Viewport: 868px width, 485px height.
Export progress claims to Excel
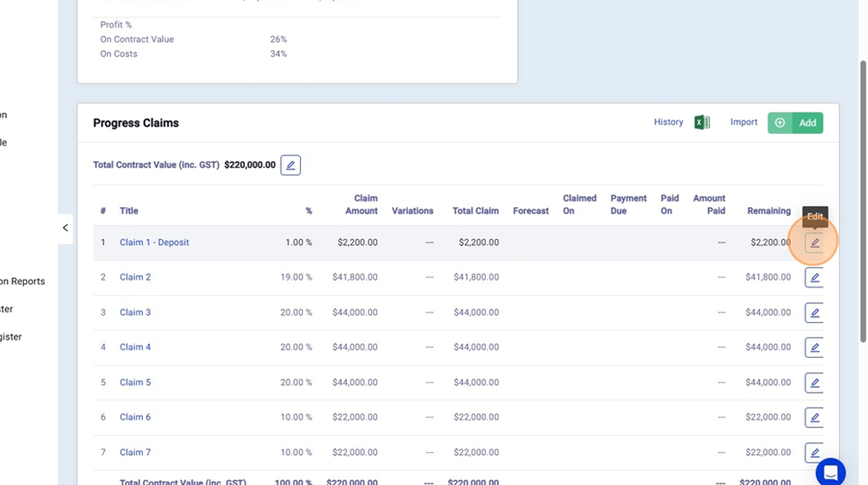tap(702, 122)
